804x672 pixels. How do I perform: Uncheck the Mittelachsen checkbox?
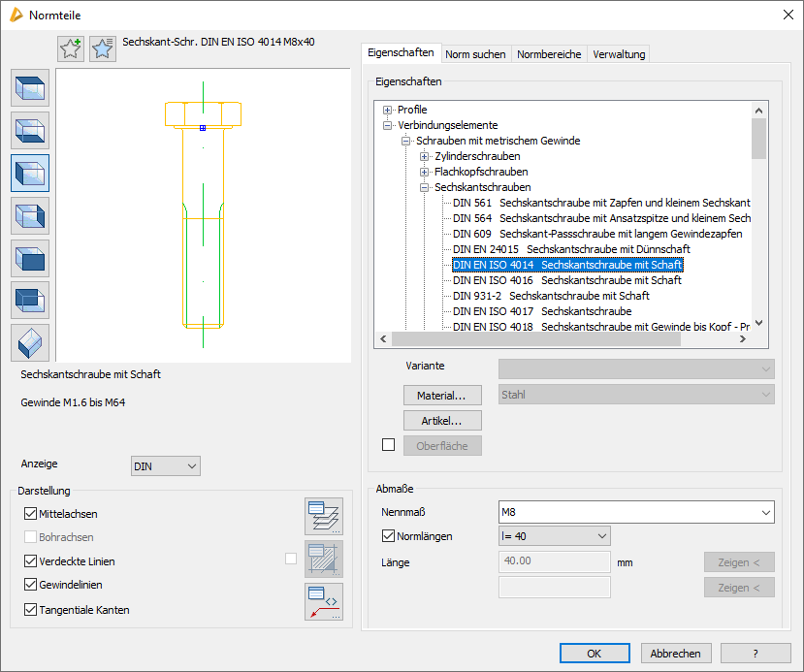coord(31,514)
